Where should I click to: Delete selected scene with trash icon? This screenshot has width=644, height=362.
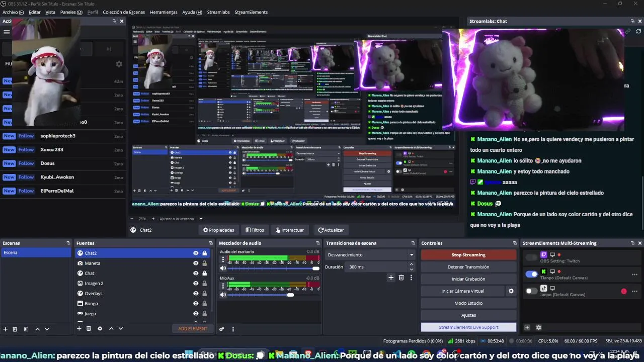[15, 329]
